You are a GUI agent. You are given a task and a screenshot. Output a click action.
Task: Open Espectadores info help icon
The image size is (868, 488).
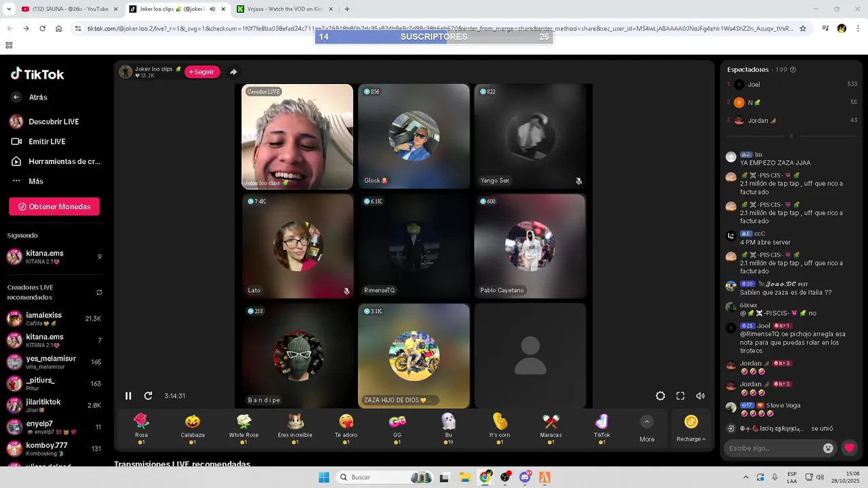click(x=793, y=70)
